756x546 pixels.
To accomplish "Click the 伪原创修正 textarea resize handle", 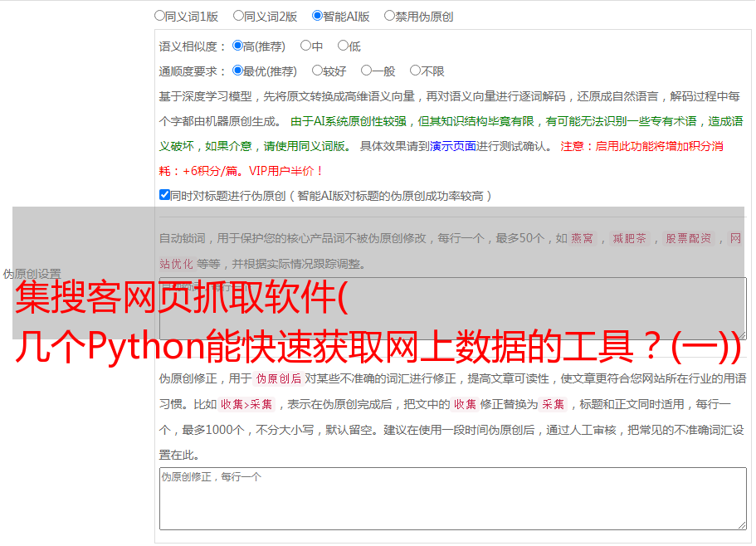I will (742, 525).
